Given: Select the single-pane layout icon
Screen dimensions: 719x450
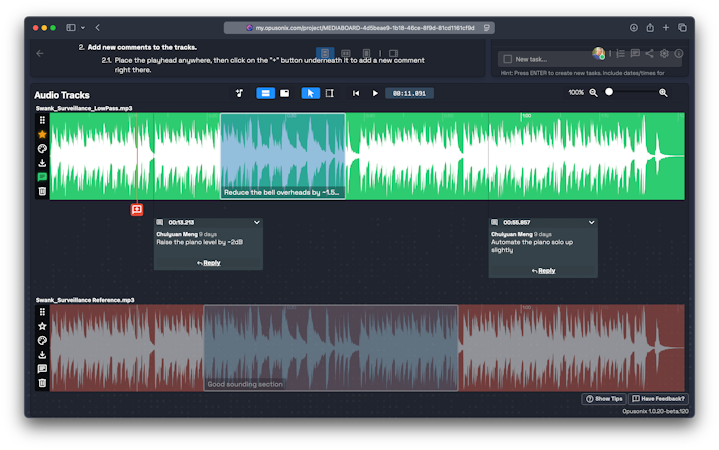Looking at the screenshot, I should pos(325,53).
